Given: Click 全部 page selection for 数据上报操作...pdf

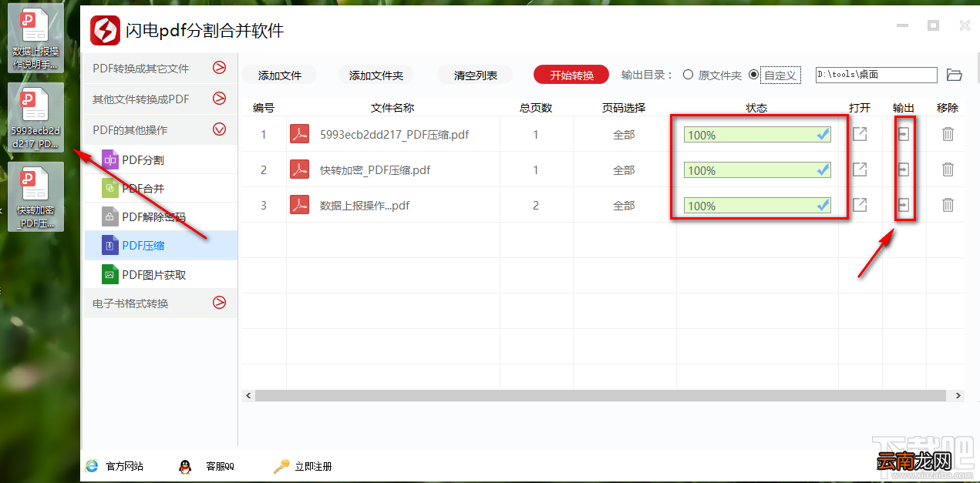Looking at the screenshot, I should (x=624, y=206).
